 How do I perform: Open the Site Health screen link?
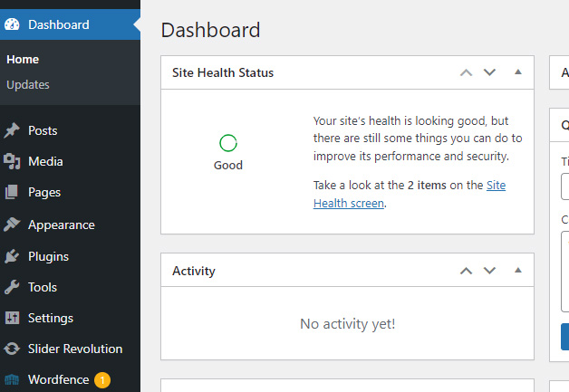pos(496,185)
